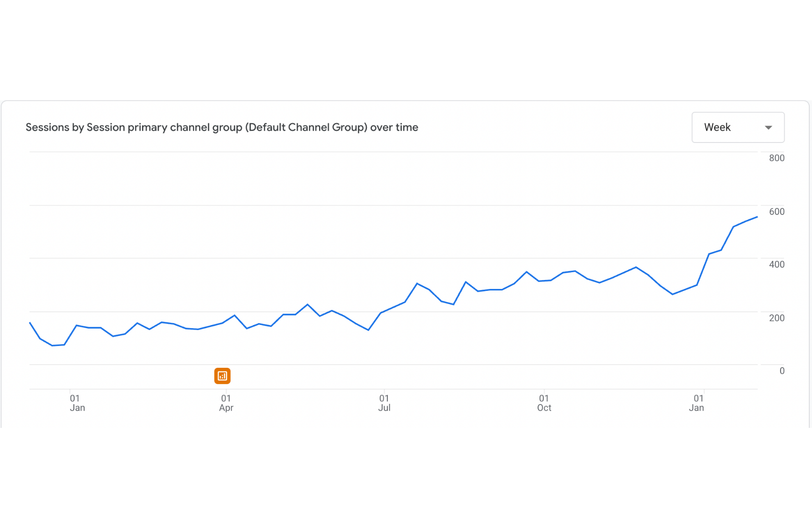Click the dropdown arrow beside Week
812x528 pixels.
coord(768,127)
